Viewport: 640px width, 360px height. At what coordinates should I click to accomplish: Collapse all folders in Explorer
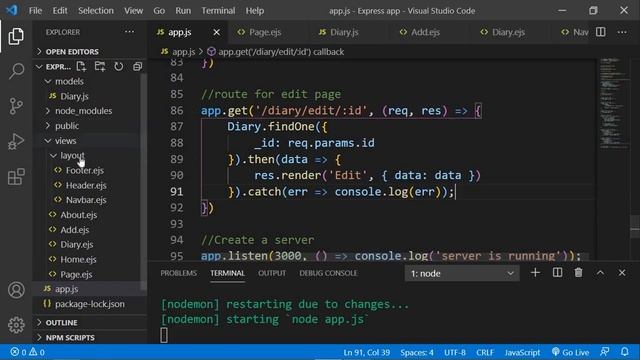(x=138, y=66)
